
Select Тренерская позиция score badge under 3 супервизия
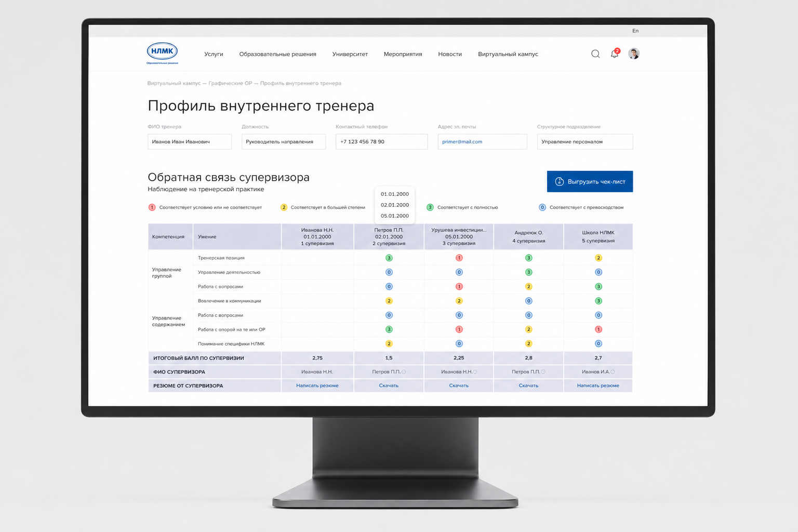pyautogui.click(x=459, y=258)
